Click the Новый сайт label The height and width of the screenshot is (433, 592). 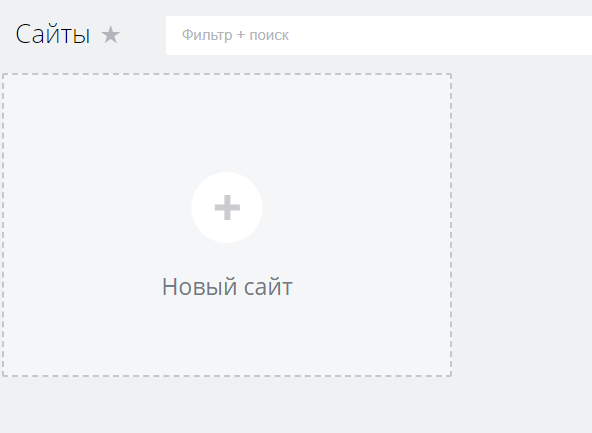[x=227, y=287]
